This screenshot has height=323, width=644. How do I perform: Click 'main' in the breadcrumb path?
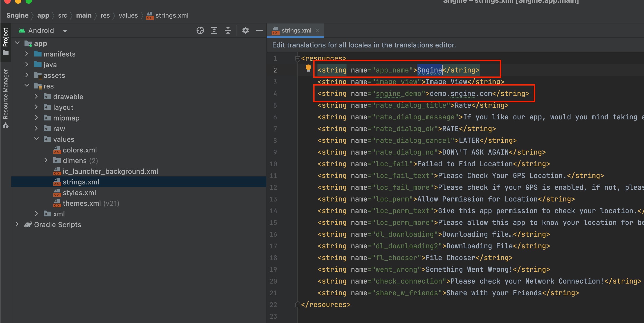click(x=84, y=15)
